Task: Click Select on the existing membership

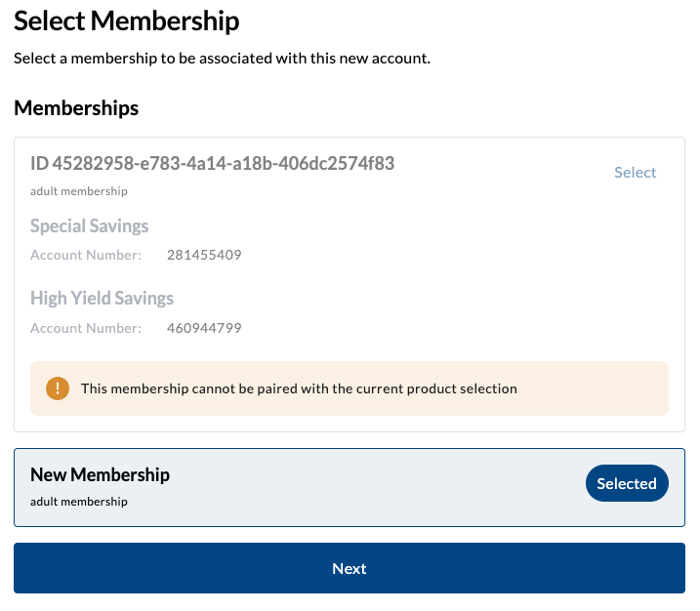Action: click(x=635, y=173)
